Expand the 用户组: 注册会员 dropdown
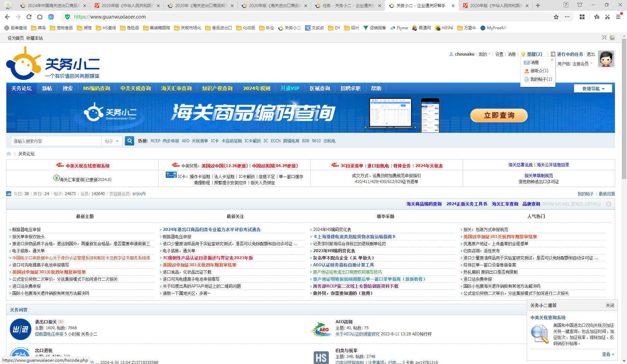The width and height of the screenshot is (627, 364). [x=575, y=64]
